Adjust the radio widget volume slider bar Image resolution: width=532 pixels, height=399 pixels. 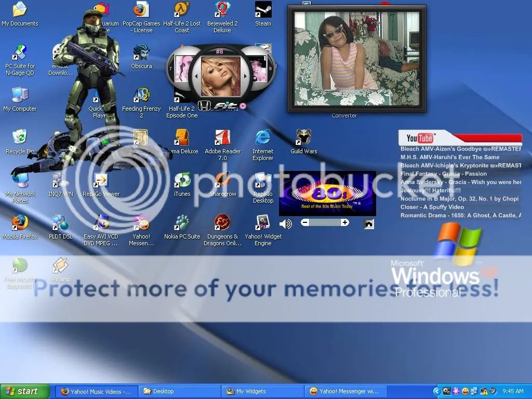[x=325, y=222]
